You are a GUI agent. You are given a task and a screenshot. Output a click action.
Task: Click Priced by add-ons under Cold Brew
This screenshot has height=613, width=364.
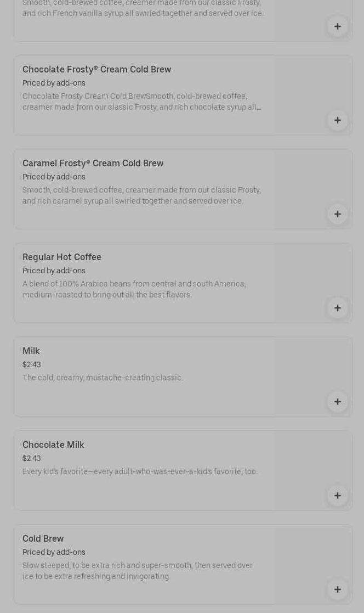[x=54, y=553]
